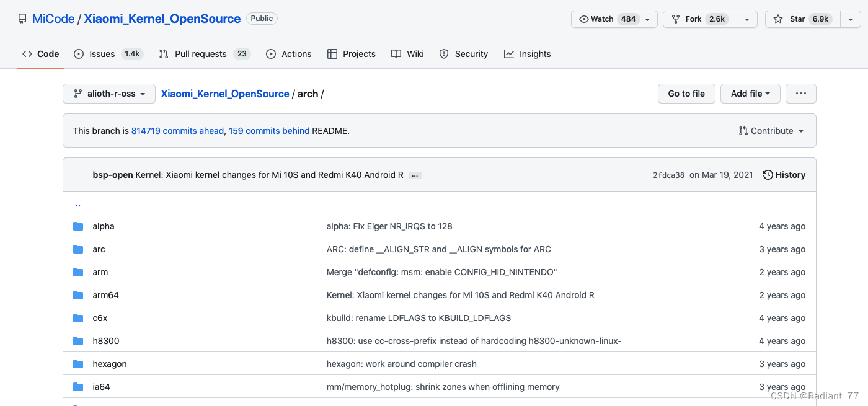This screenshot has height=406, width=868.
Task: Open the alpha folder icon
Action: 78,226
